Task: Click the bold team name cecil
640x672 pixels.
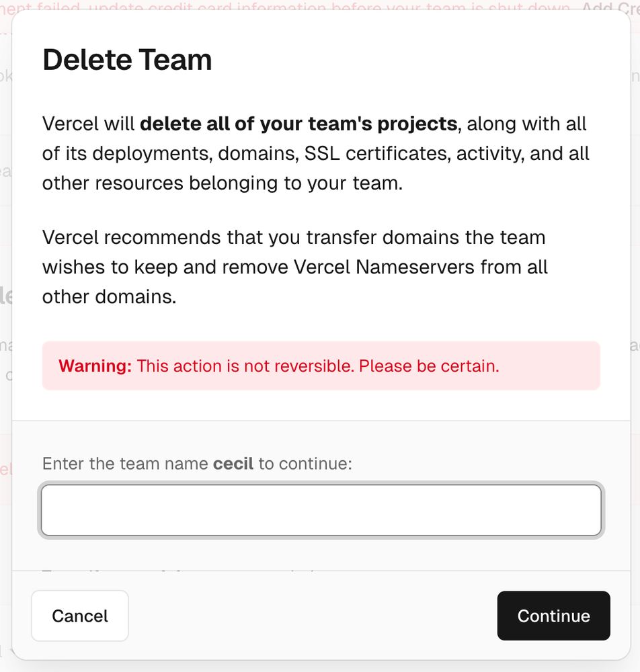Action: 233,463
